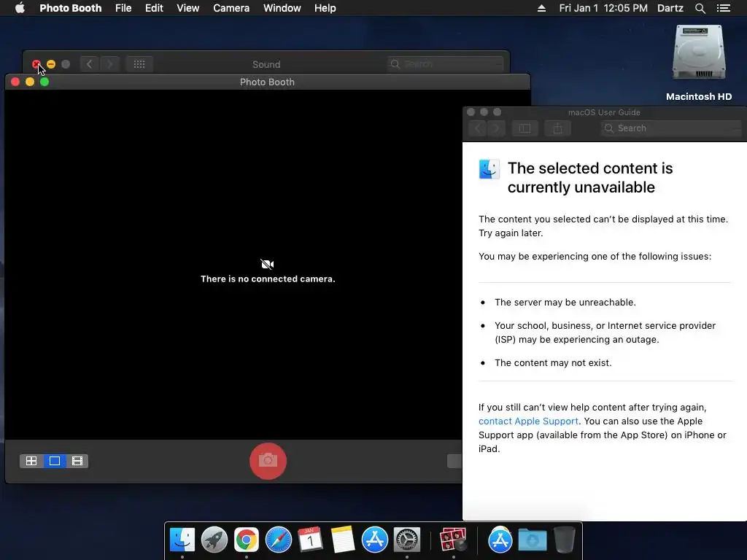Screen dimensions: 747x560
Task: Open Spotlight search icon
Action: [x=700, y=8]
